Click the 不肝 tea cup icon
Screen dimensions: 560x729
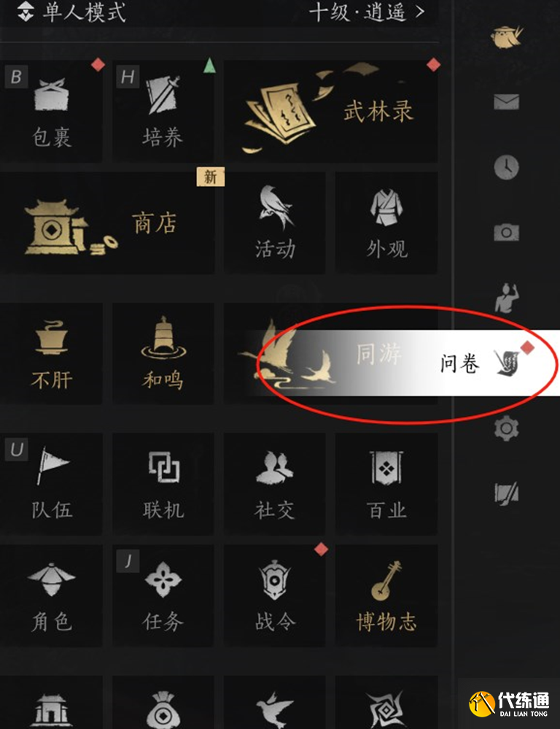[x=50, y=354]
